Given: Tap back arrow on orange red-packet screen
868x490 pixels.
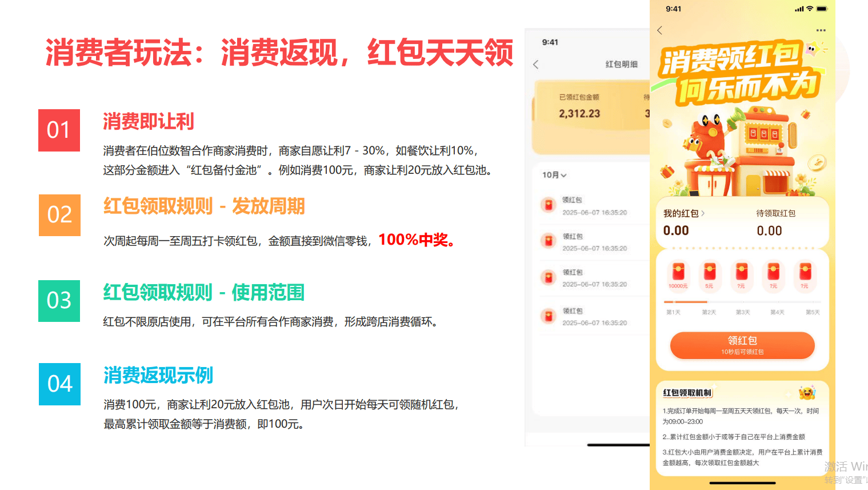Looking at the screenshot, I should coord(660,30).
